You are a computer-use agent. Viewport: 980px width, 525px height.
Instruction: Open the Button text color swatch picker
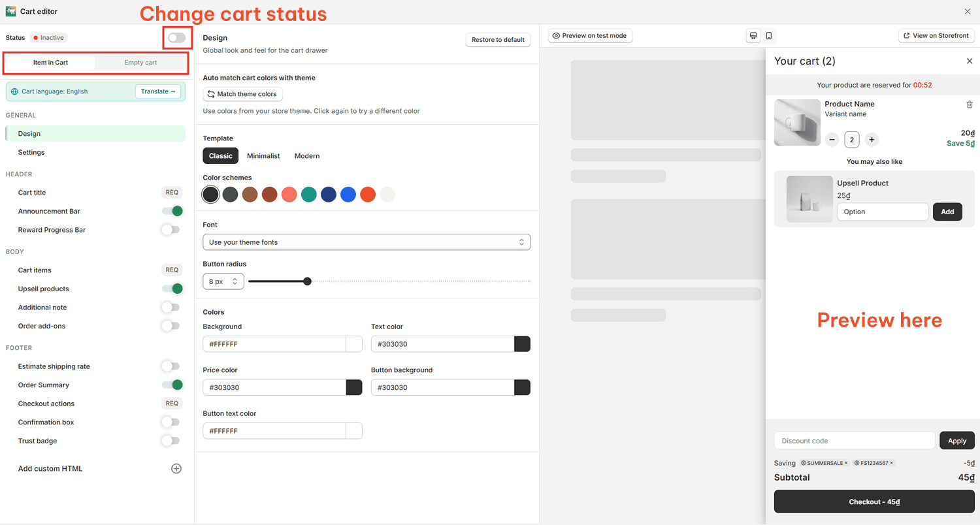(354, 431)
